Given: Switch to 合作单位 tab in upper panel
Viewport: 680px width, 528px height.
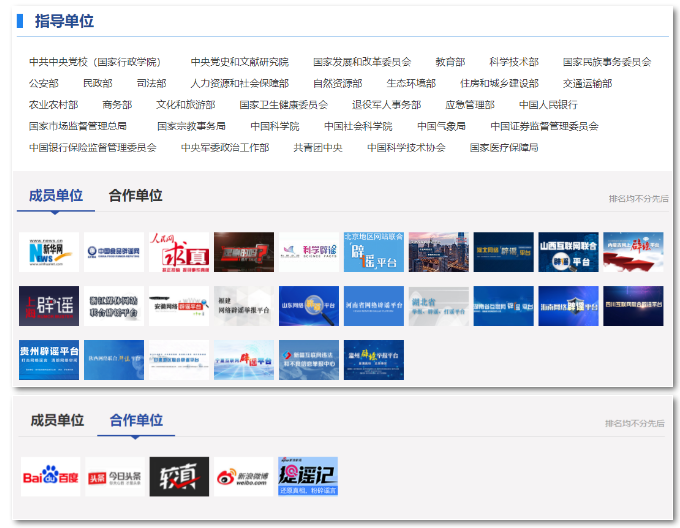Looking at the screenshot, I should tap(135, 196).
